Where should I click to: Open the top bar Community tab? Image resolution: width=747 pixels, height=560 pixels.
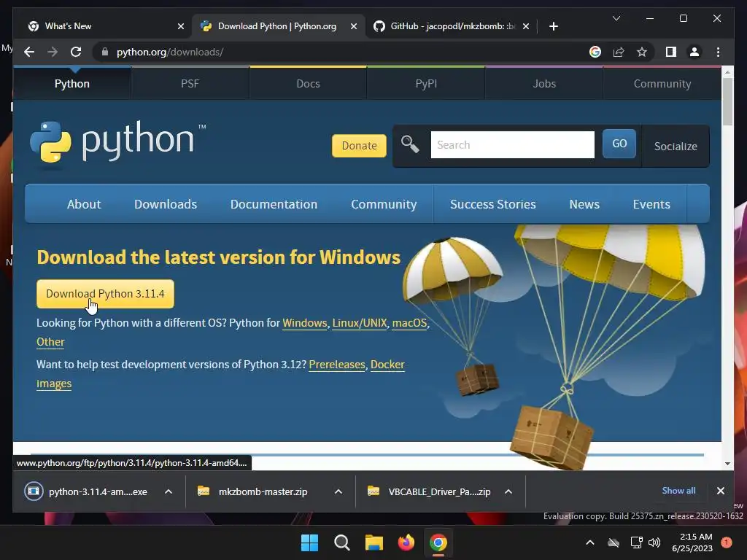pos(662,83)
